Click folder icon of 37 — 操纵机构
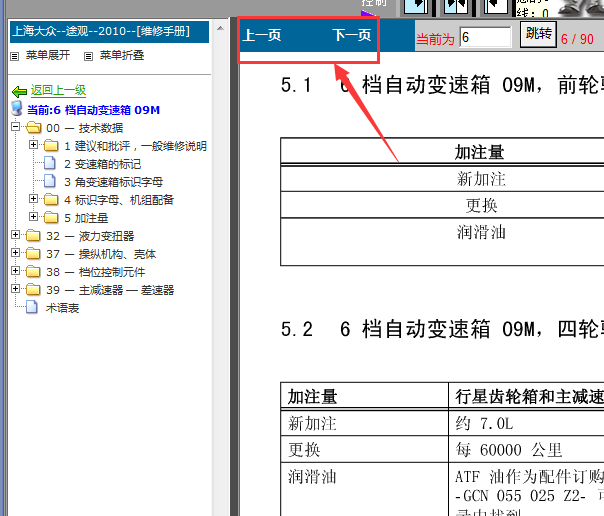This screenshot has height=516, width=604. tap(33, 253)
